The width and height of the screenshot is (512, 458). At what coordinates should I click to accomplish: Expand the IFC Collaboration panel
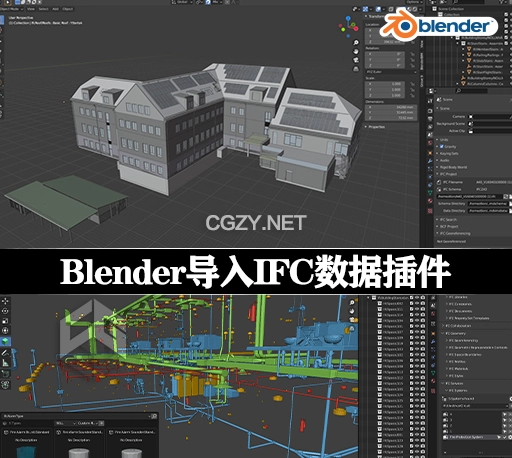point(456,326)
